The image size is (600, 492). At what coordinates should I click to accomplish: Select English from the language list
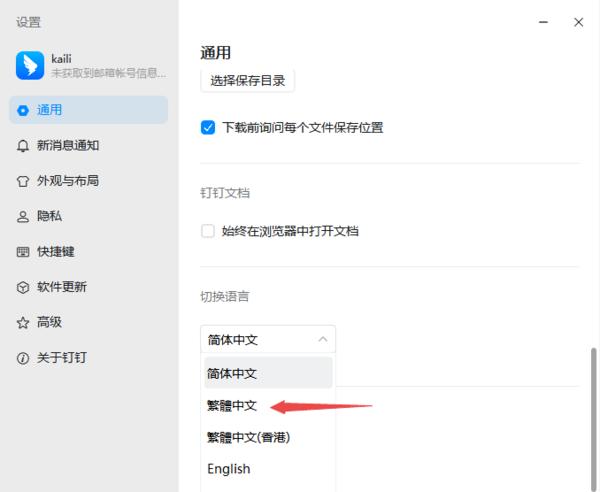click(229, 469)
